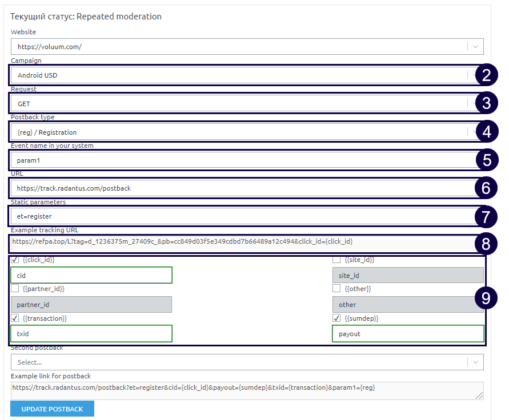This screenshot has height=420, width=509.
Task: Open the Second postback Select dropdown
Action: click(240, 362)
